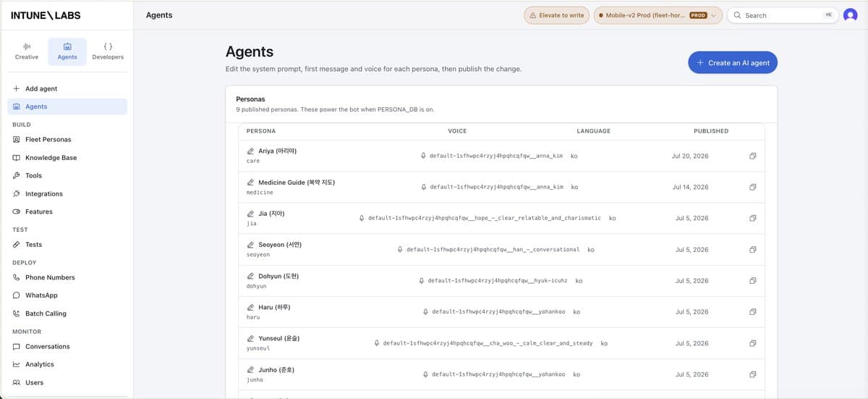Click the edit pencil for Jia
Image resolution: width=868 pixels, height=399 pixels.
[250, 214]
